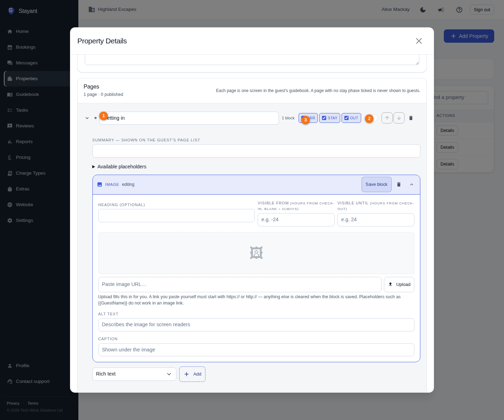Click the Heading optional field

pyautogui.click(x=176, y=216)
